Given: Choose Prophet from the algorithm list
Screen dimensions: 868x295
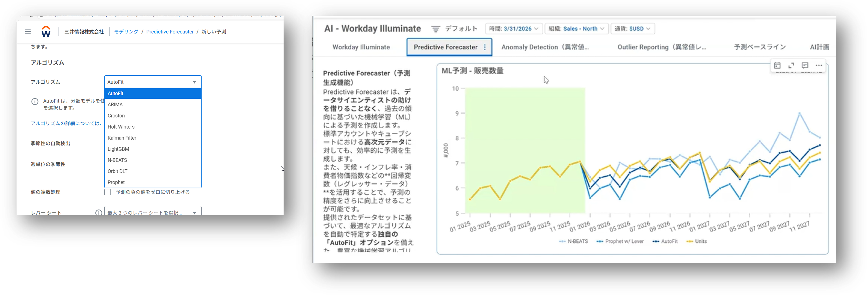Looking at the screenshot, I should [x=153, y=183].
